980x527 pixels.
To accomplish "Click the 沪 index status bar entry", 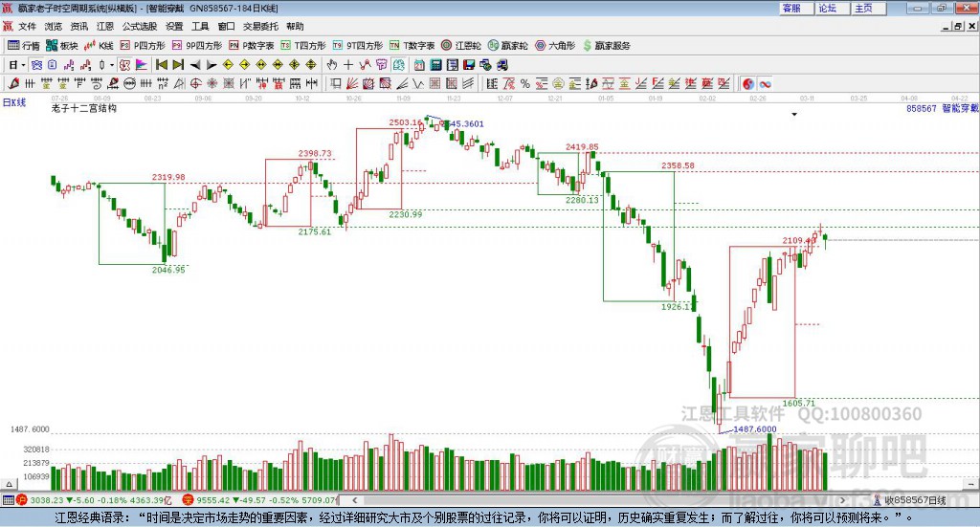I will click(93, 500).
